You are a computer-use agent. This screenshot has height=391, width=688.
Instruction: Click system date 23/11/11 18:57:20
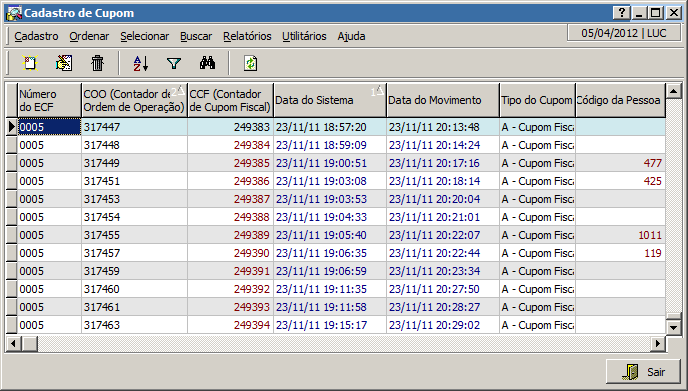pos(330,127)
